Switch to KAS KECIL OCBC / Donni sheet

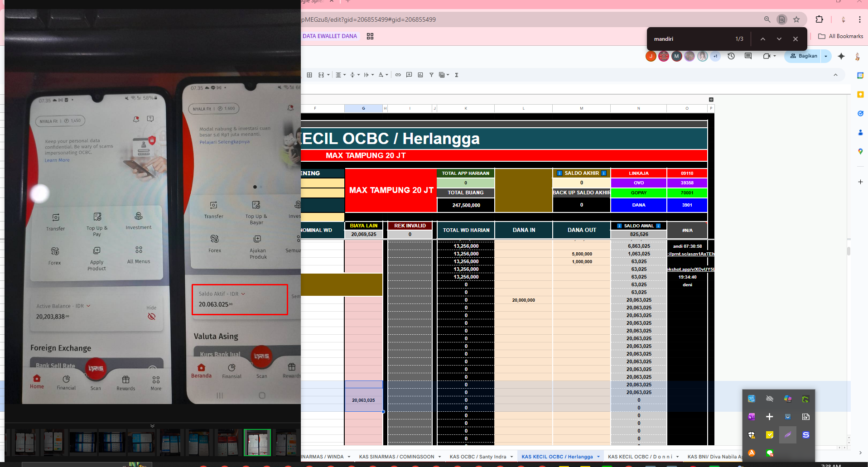640,457
